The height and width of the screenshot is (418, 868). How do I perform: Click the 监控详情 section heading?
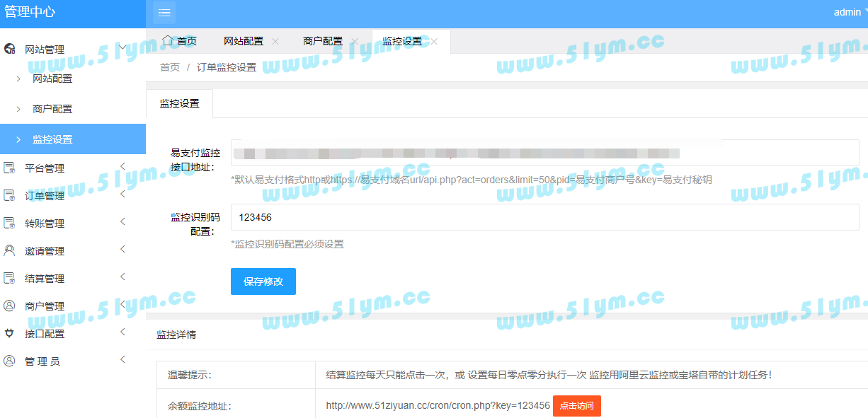click(176, 335)
